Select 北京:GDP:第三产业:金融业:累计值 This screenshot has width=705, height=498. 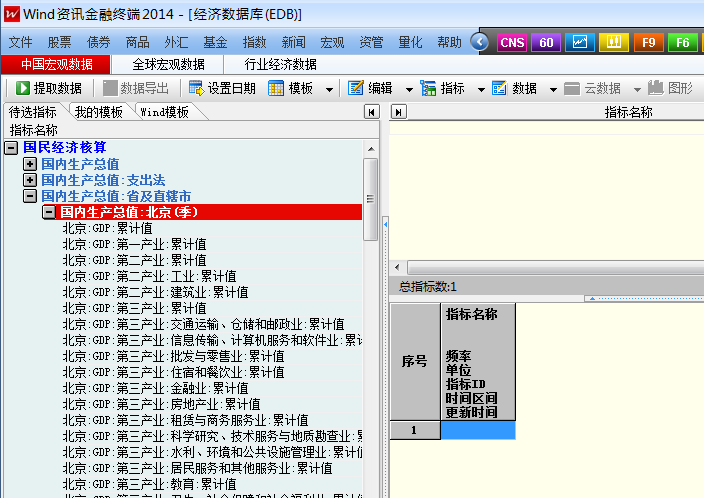pyautogui.click(x=155, y=388)
